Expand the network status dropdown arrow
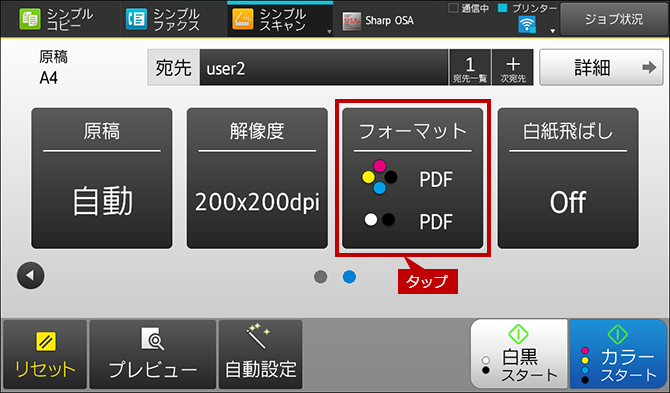The width and height of the screenshot is (670, 393). [x=552, y=31]
